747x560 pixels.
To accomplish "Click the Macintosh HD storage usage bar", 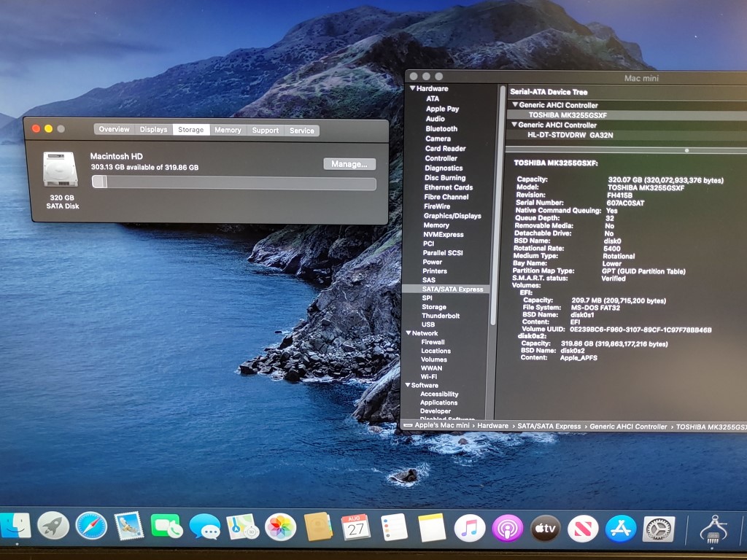I will point(233,182).
